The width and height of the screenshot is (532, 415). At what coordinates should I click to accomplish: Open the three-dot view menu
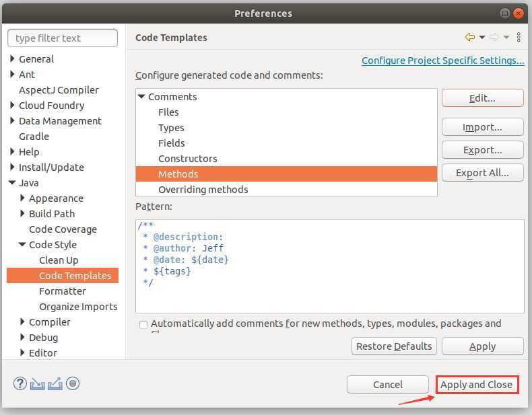point(519,38)
